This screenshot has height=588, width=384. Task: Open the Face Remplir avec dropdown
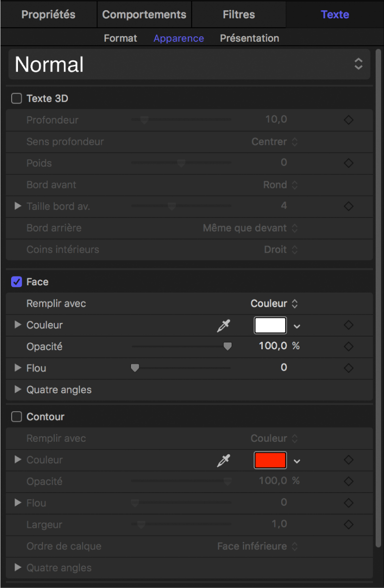(274, 304)
